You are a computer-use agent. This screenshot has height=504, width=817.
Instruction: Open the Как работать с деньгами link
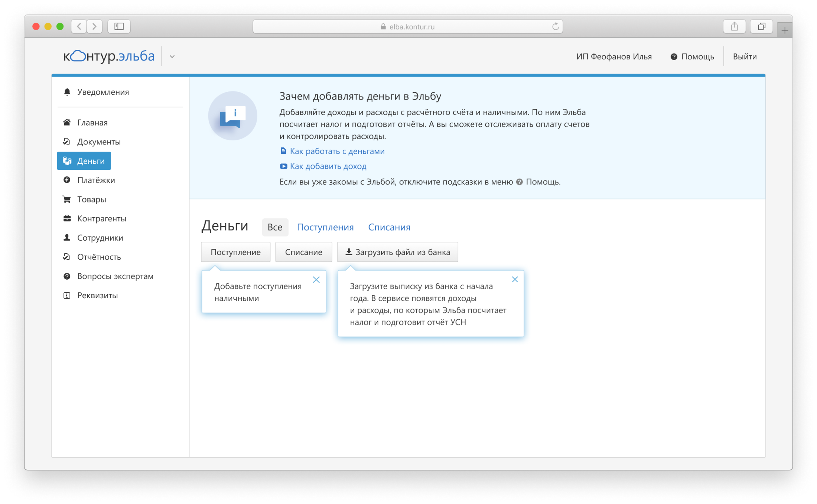click(x=337, y=151)
